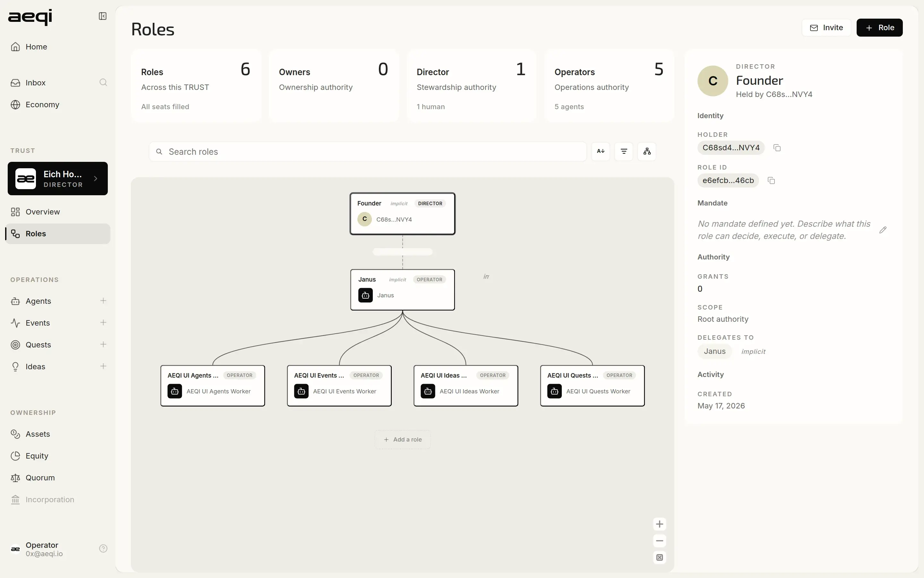Open Quorum under Ownership
The width and height of the screenshot is (924, 578).
click(57, 477)
